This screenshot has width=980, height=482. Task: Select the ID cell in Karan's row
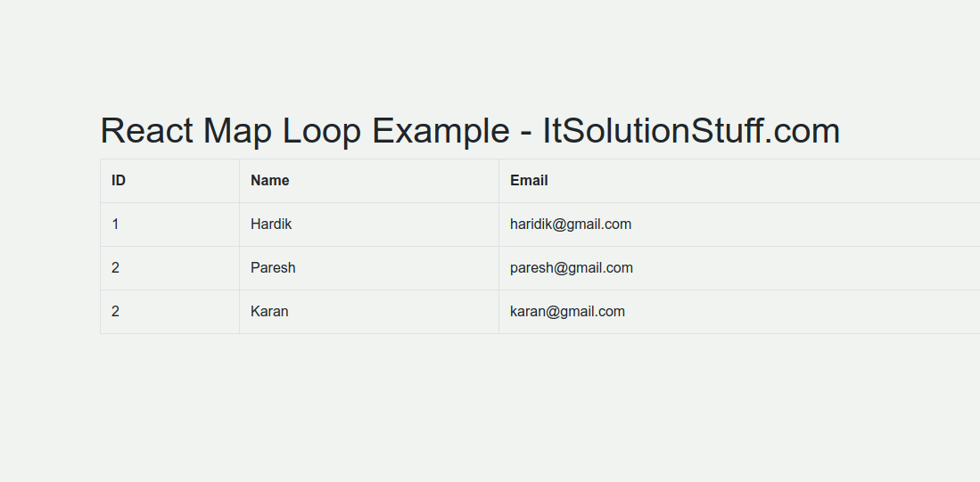click(116, 312)
